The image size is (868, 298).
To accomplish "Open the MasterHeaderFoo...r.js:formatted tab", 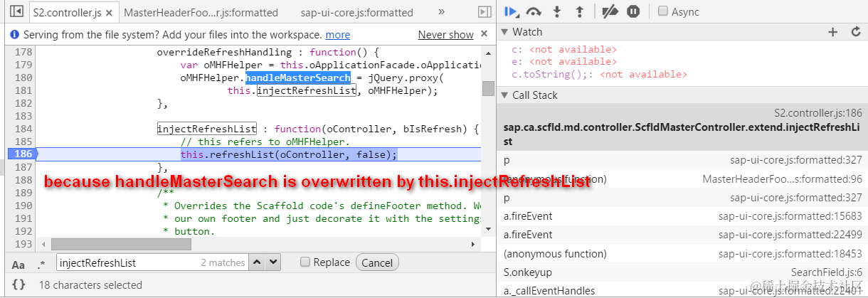I will point(201,12).
